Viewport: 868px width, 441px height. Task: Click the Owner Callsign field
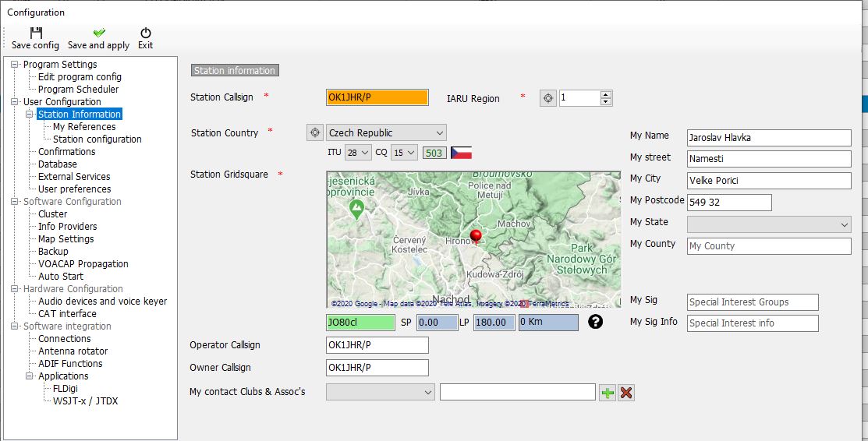point(377,368)
